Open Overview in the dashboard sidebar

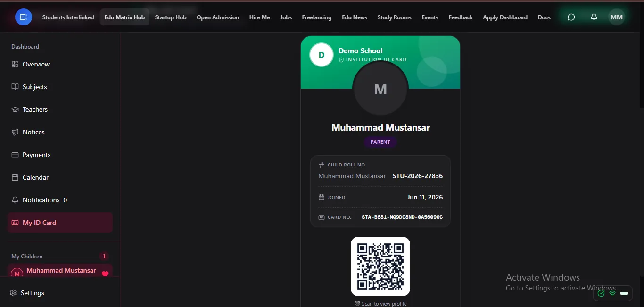tap(60, 64)
